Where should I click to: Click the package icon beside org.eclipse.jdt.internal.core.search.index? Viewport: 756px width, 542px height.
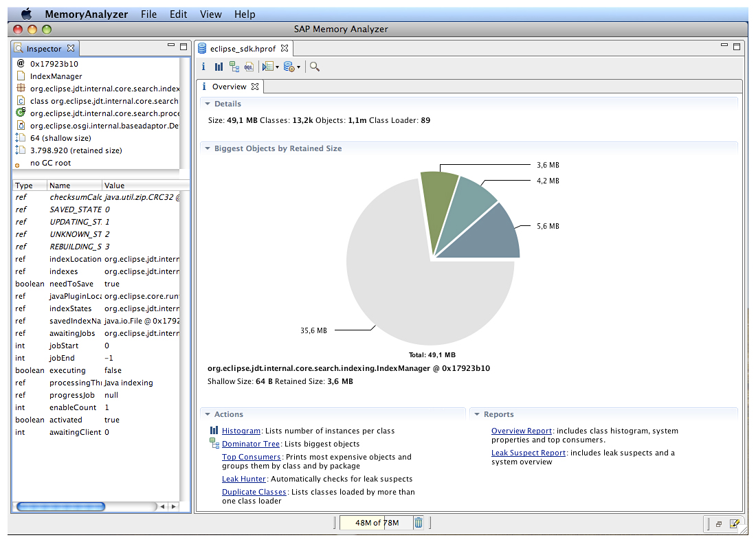pos(21,88)
